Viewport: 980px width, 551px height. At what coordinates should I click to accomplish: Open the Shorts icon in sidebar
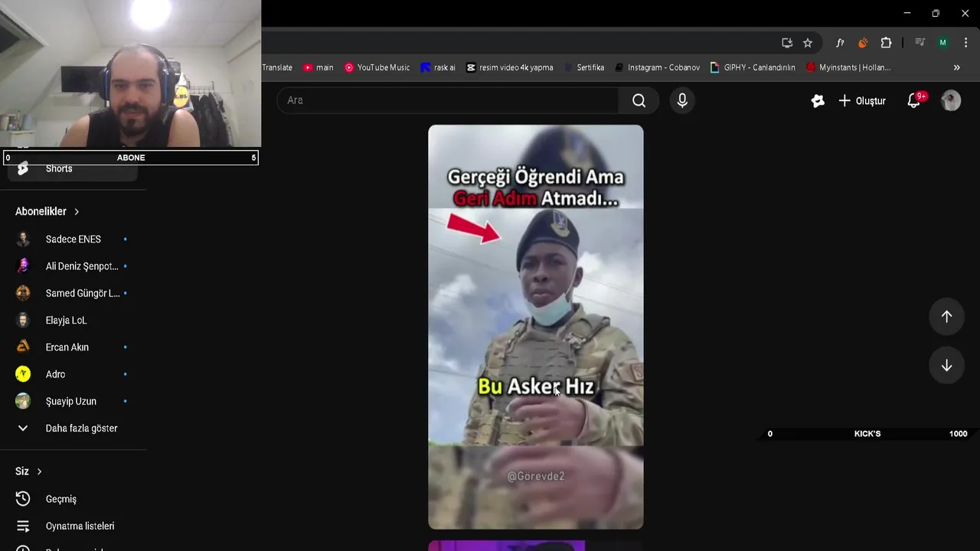pyautogui.click(x=23, y=168)
